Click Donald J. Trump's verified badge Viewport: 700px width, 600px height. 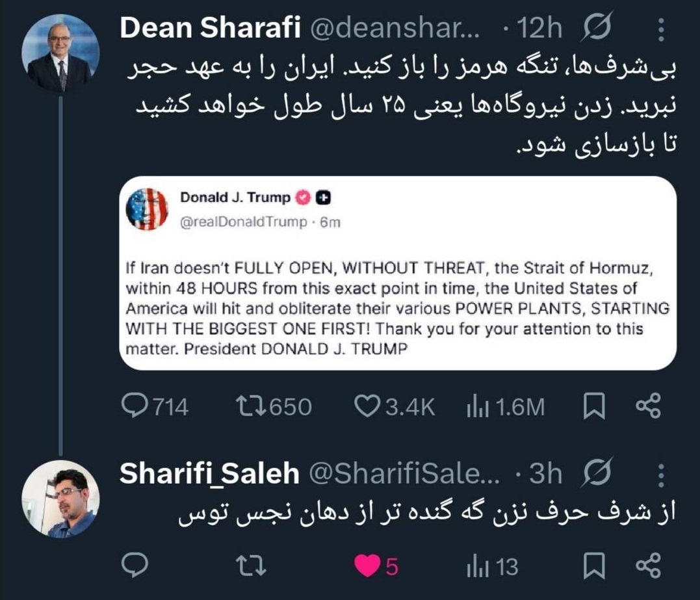[302, 196]
